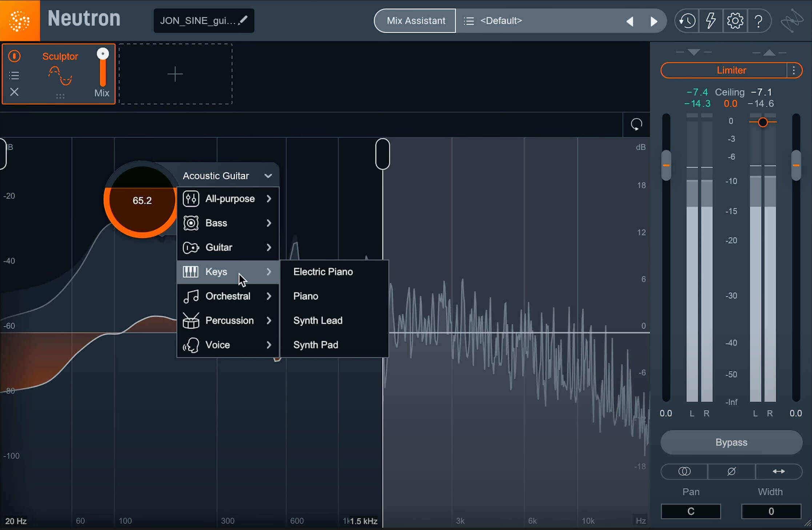Remove the Sculptor module with X
Viewport: 812px width, 530px height.
click(x=14, y=92)
